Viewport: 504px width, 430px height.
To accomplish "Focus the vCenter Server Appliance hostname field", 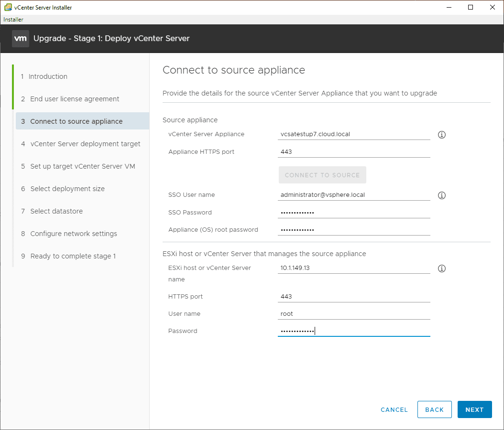I will coord(354,134).
